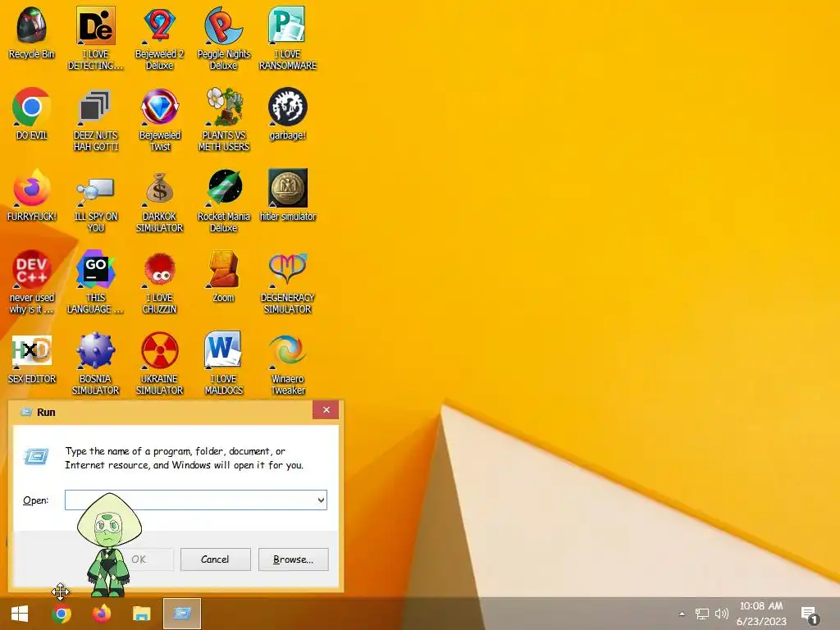
Task: Select the Dev C++ desktop shortcut
Action: 32,282
